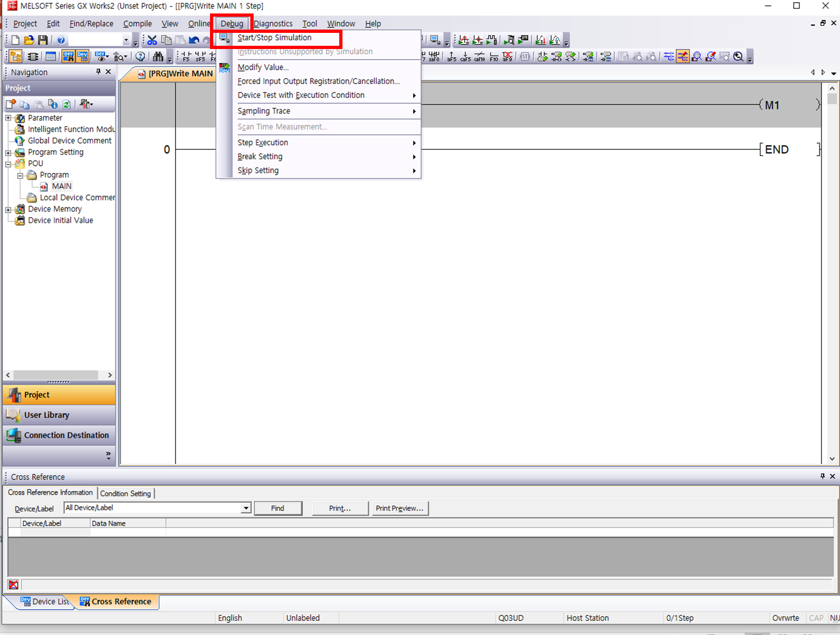Viewport: 840px width, 635px height.
Task: Click the Cut scissors icon
Action: pos(152,40)
